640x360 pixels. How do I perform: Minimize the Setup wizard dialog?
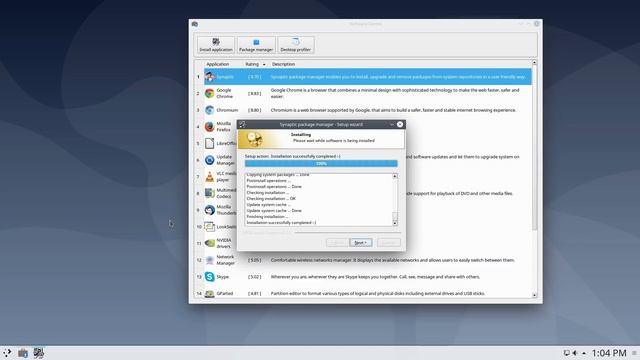(391, 124)
